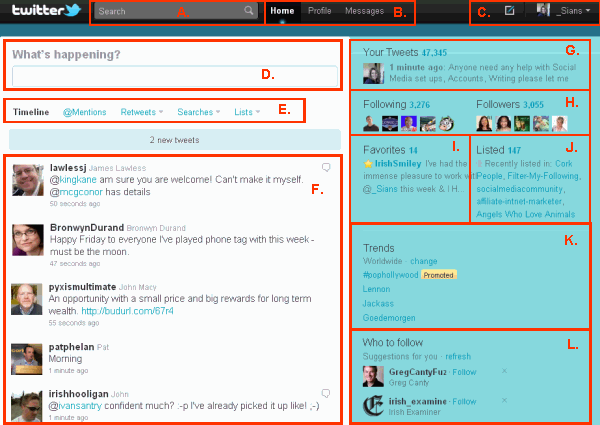This screenshot has height=425, width=600.
Task: Open the Lennon trend
Action: [x=377, y=289]
